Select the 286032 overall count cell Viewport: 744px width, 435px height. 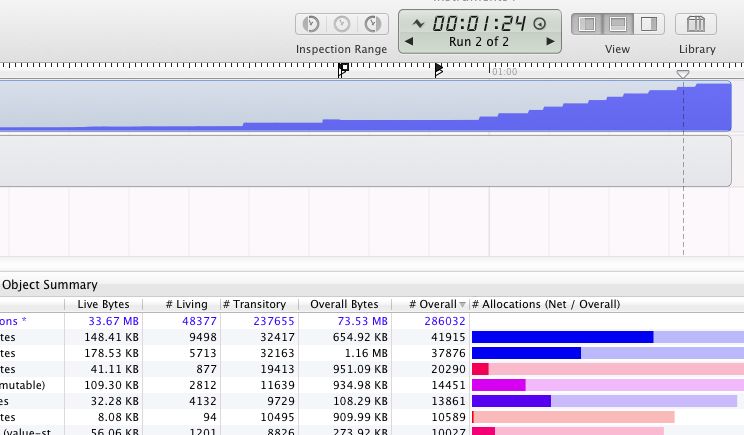[445, 321]
